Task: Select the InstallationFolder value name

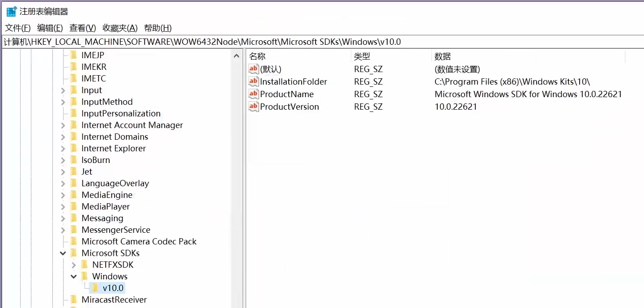Action: (294, 81)
